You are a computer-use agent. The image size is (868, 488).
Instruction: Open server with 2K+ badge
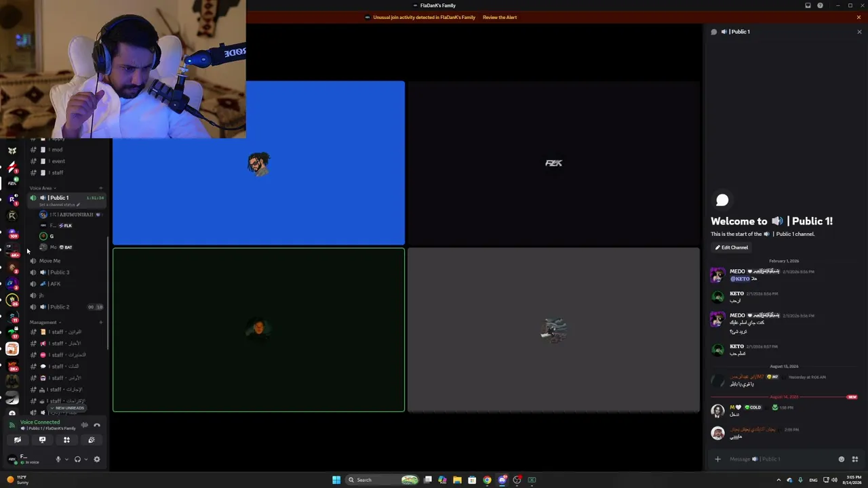pyautogui.click(x=12, y=367)
